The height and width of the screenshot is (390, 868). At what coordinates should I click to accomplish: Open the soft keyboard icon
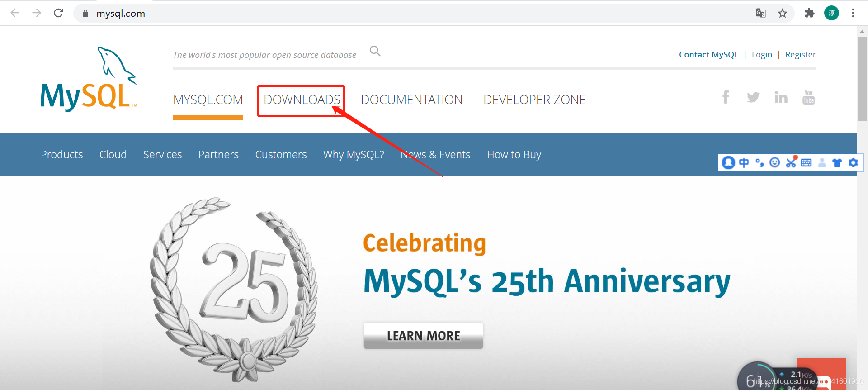coord(806,162)
